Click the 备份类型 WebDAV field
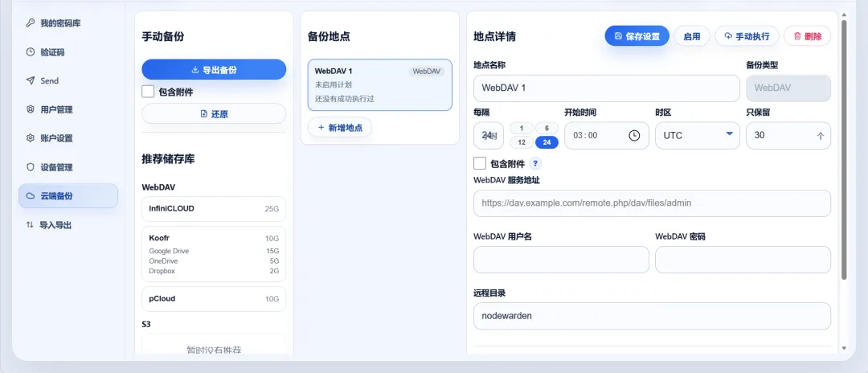 tap(788, 88)
